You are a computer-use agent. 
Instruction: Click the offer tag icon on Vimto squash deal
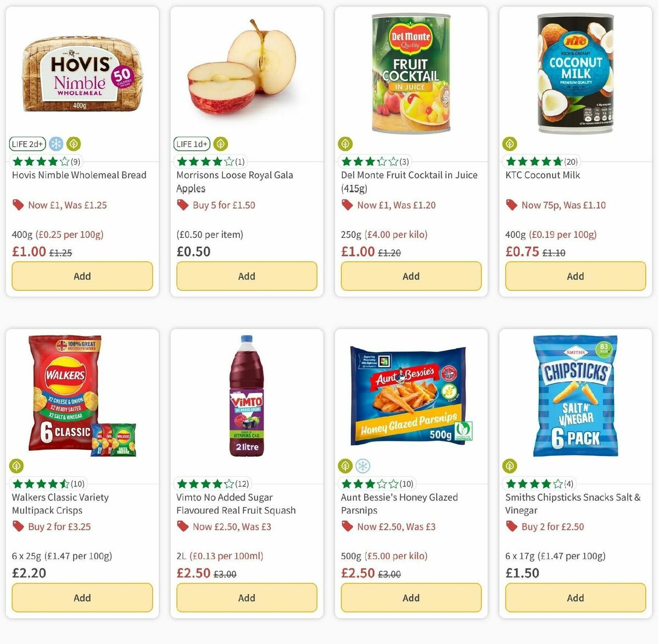tap(182, 527)
